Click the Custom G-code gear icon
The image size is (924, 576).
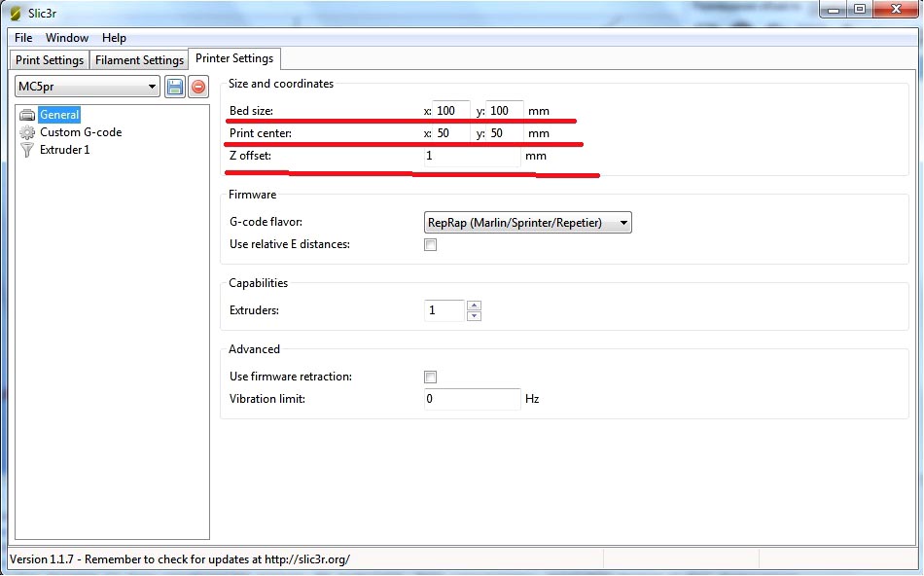click(27, 132)
